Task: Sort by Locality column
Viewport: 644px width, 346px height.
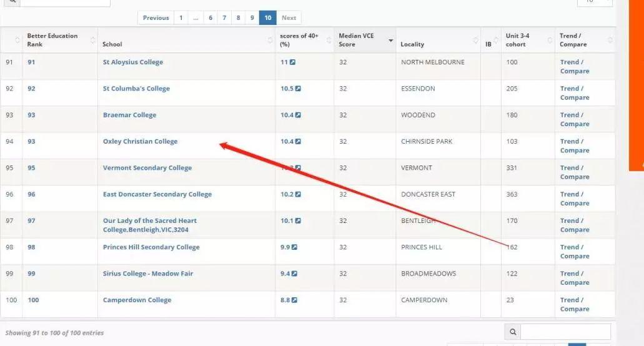Action: coord(438,40)
